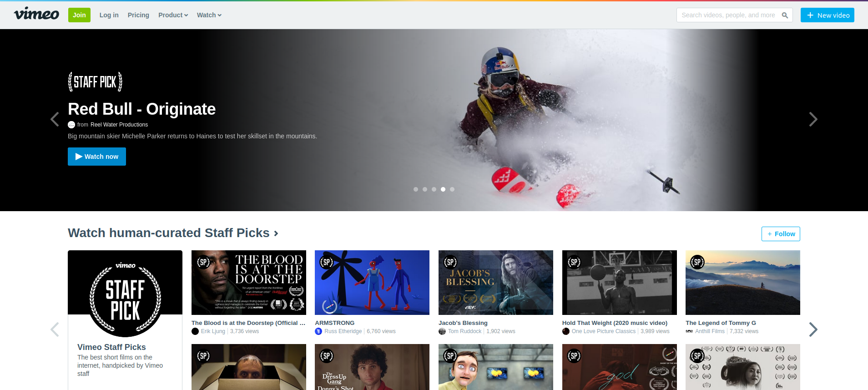Image resolution: width=868 pixels, height=390 pixels.
Task: Click The Legend of Tommy G title
Action: [x=721, y=323]
